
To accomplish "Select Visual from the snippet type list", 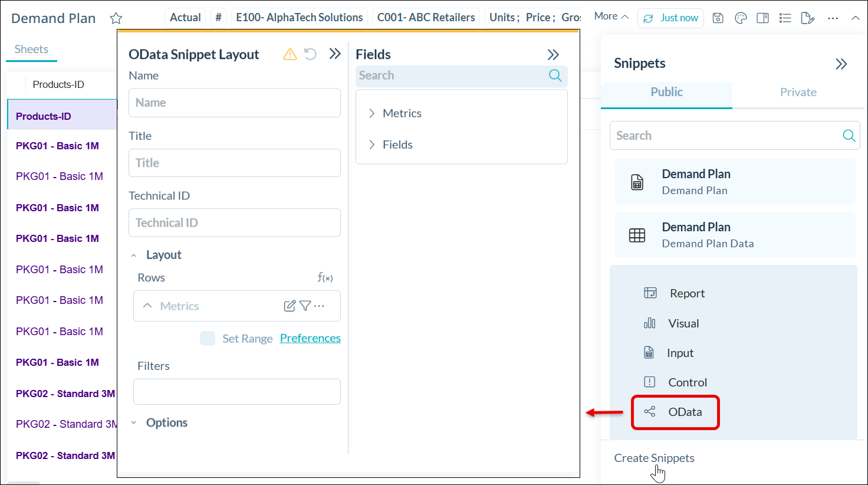I will tap(683, 323).
